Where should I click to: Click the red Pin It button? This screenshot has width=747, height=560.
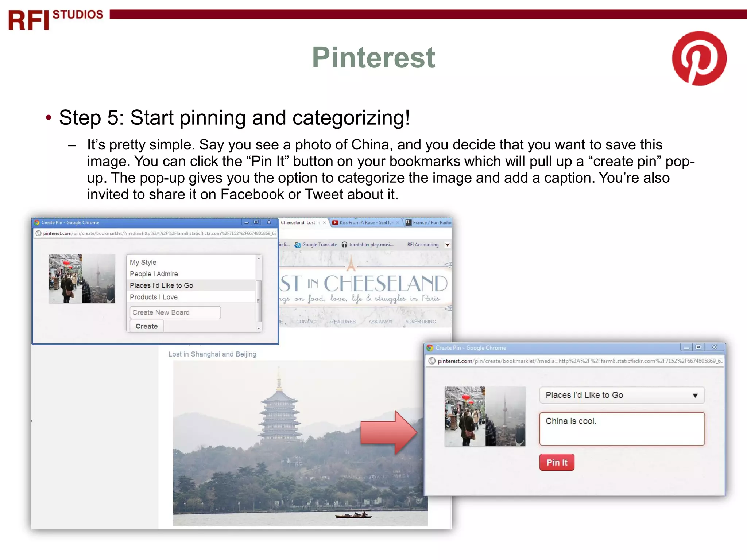[557, 462]
